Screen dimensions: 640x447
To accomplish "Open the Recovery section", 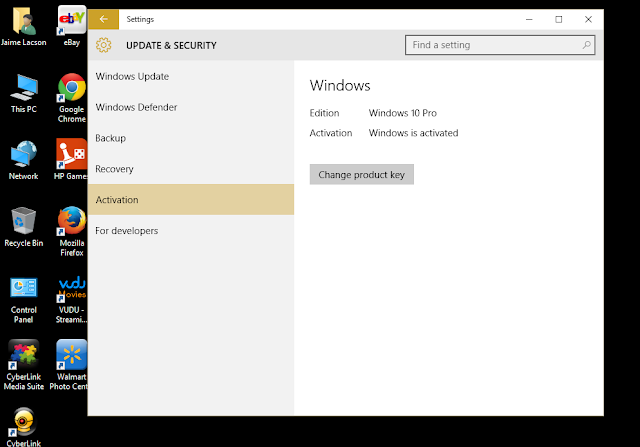I will pos(191,169).
